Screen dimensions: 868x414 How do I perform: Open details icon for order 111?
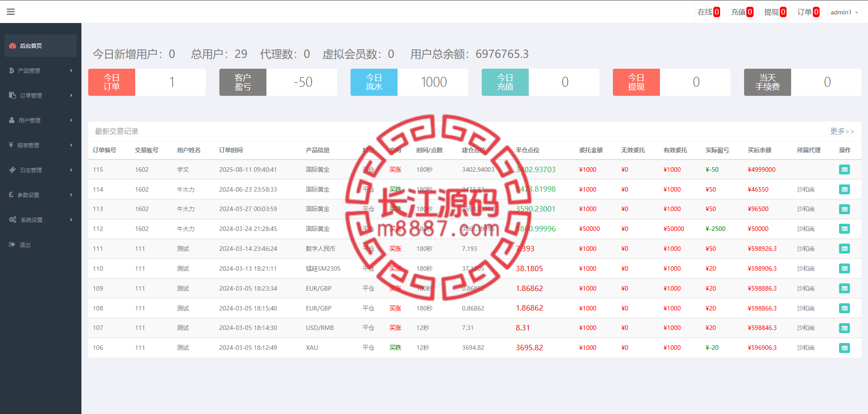coord(844,249)
